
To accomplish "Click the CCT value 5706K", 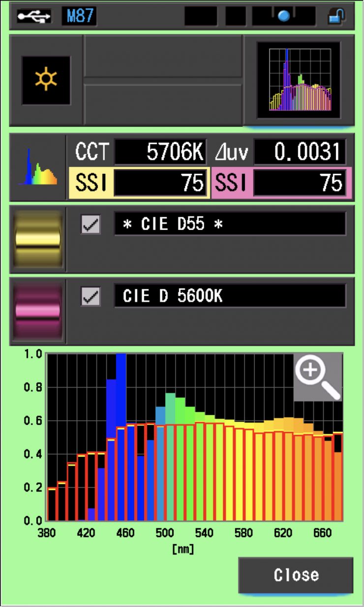I will [x=160, y=153].
